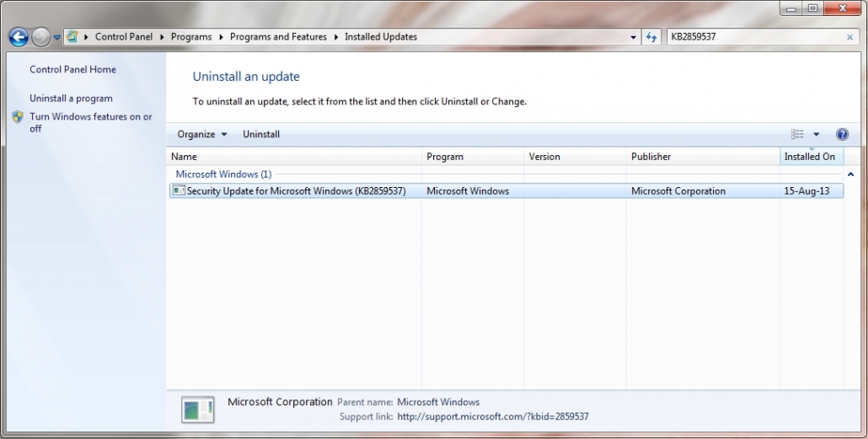Navigate to Programs breadcrumb
Viewport: 868px width, 439px height.
(x=191, y=37)
